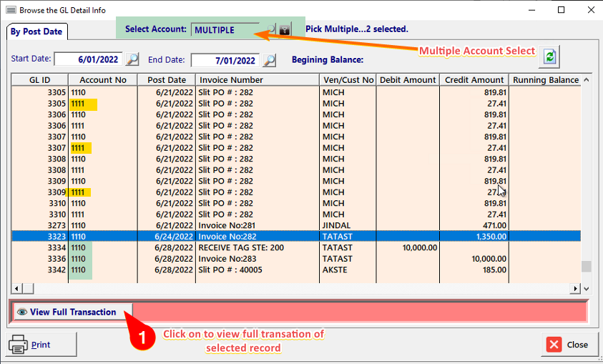This screenshot has width=603, height=364.
Task: Click Running Balance column header
Action: (545, 80)
